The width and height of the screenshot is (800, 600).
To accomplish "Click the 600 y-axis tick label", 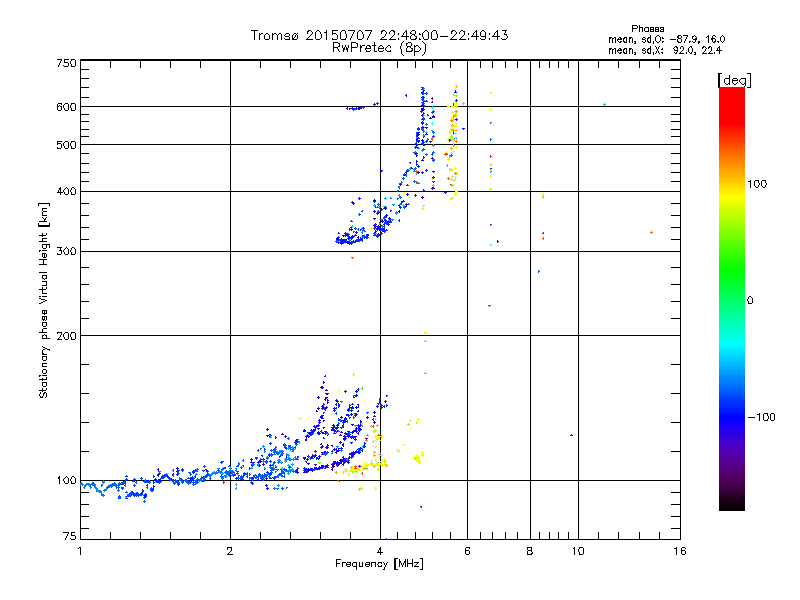I will coord(66,107).
